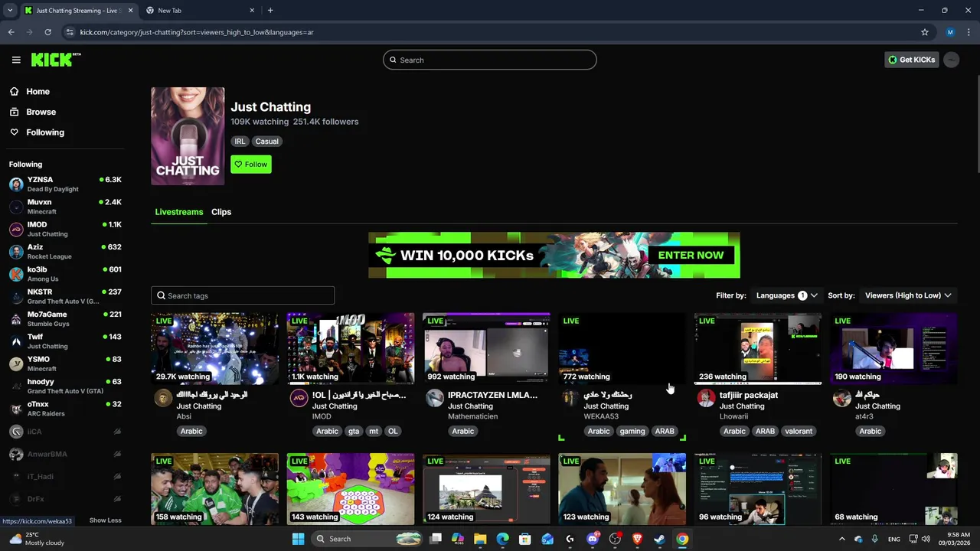This screenshot has width=980, height=551.
Task: Click IMOD streamer avatar under stream card
Action: click(299, 398)
